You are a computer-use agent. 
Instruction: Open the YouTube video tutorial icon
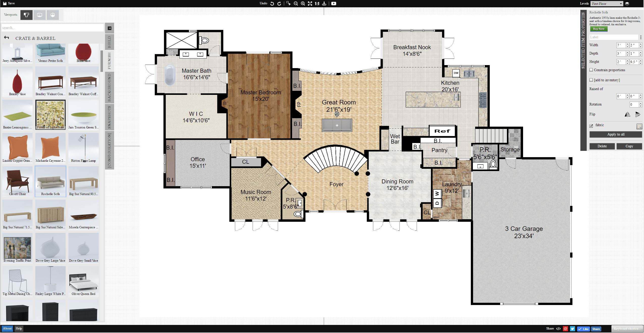pyautogui.click(x=333, y=4)
